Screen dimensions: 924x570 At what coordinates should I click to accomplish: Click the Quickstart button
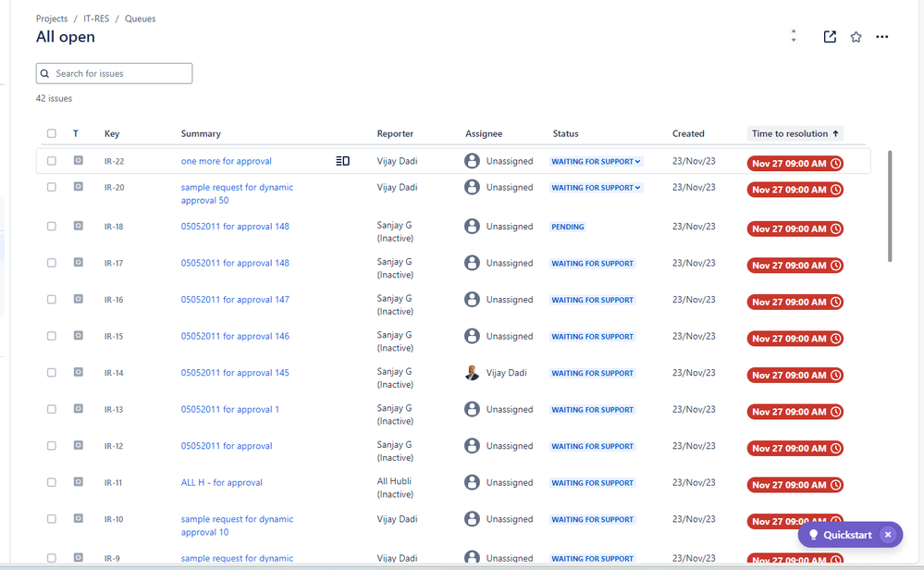pyautogui.click(x=850, y=535)
